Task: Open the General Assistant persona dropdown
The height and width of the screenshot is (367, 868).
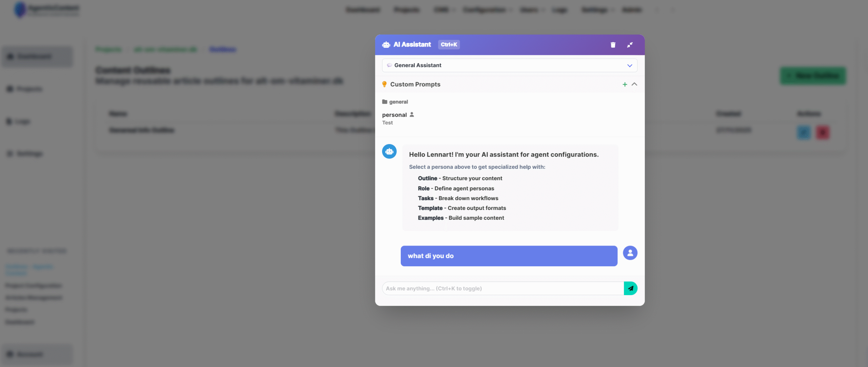Action: 509,65
